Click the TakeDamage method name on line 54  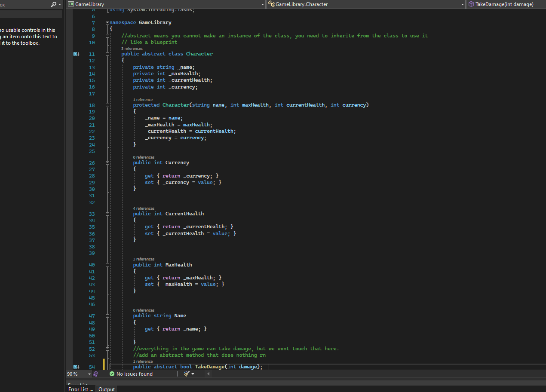coord(209,367)
